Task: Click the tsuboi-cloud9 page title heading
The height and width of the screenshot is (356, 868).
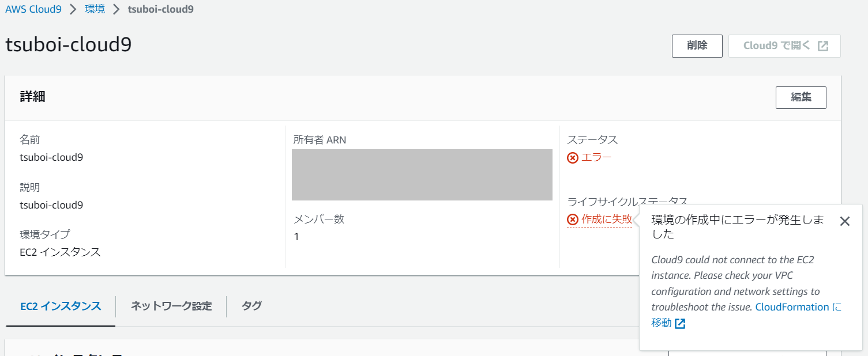Action: click(x=69, y=45)
